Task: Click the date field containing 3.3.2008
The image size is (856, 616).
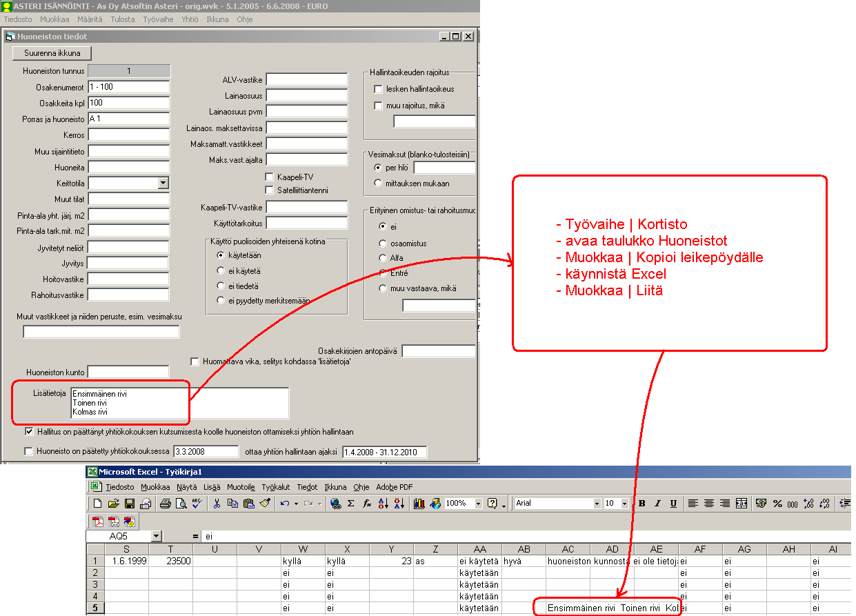Action: pyautogui.click(x=205, y=452)
